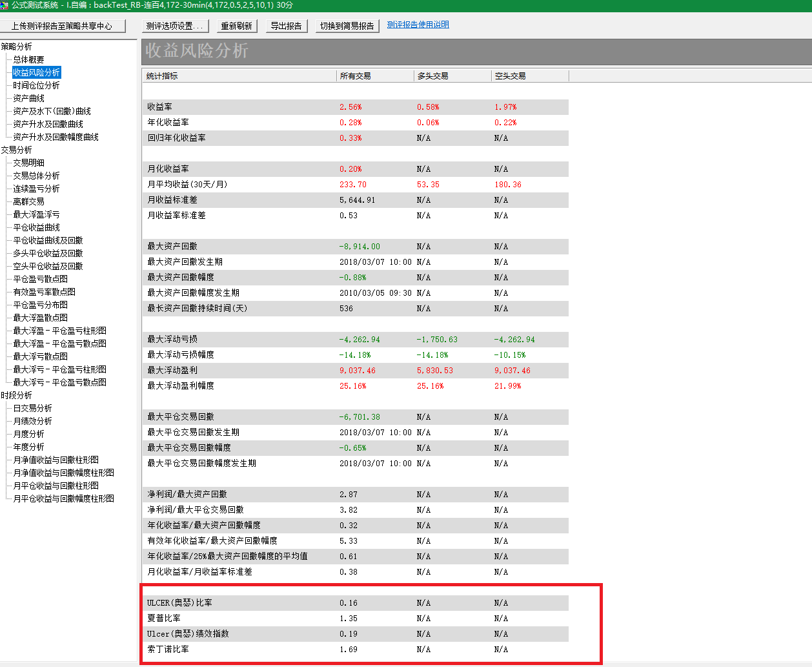Open 年度分析 tree item
The width and height of the screenshot is (812, 667).
click(28, 447)
